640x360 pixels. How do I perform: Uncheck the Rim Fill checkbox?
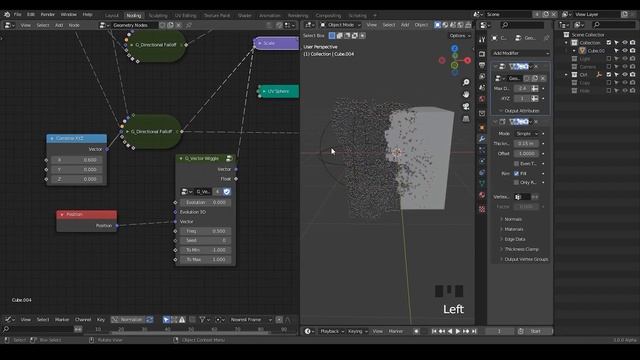click(516, 173)
